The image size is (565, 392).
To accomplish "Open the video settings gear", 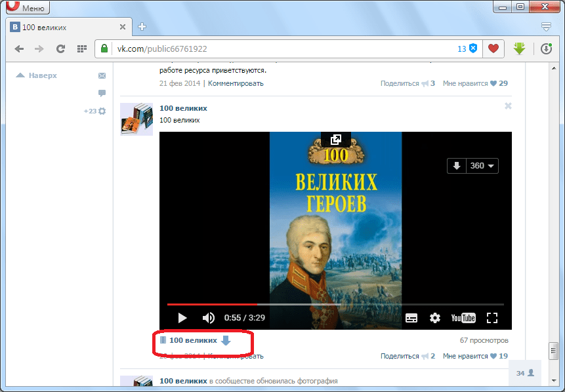I will [434, 318].
